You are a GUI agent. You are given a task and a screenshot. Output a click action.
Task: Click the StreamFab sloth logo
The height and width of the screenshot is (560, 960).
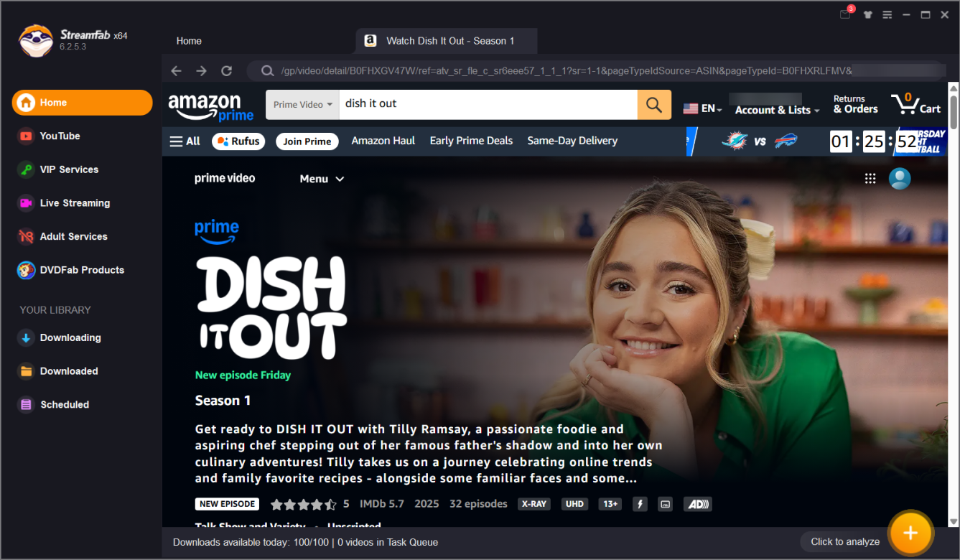pyautogui.click(x=35, y=40)
